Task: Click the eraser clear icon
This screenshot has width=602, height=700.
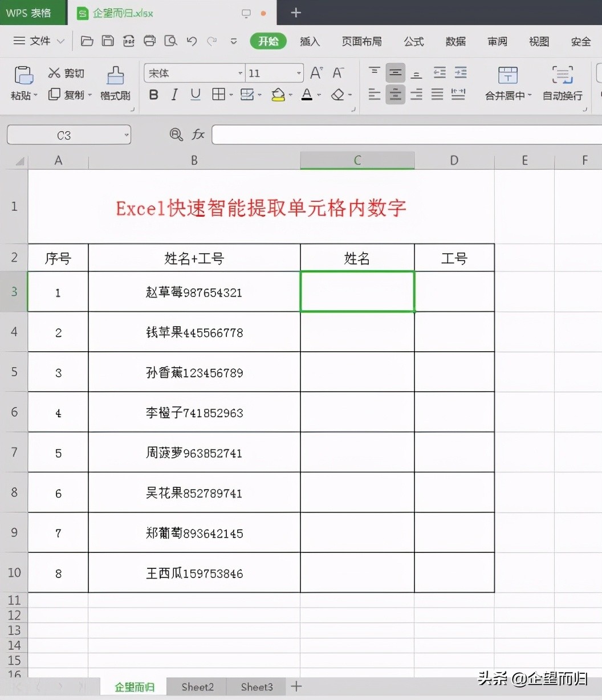Action: click(337, 95)
